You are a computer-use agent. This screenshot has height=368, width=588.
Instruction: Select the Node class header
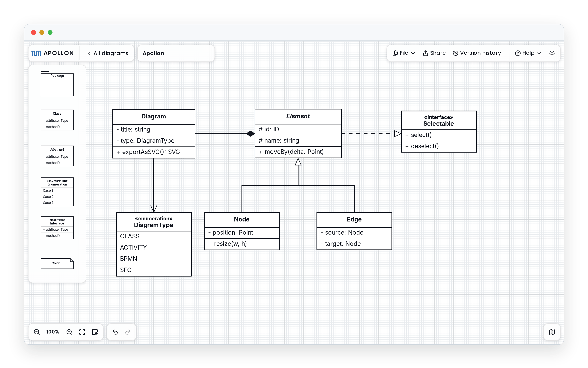click(x=242, y=220)
